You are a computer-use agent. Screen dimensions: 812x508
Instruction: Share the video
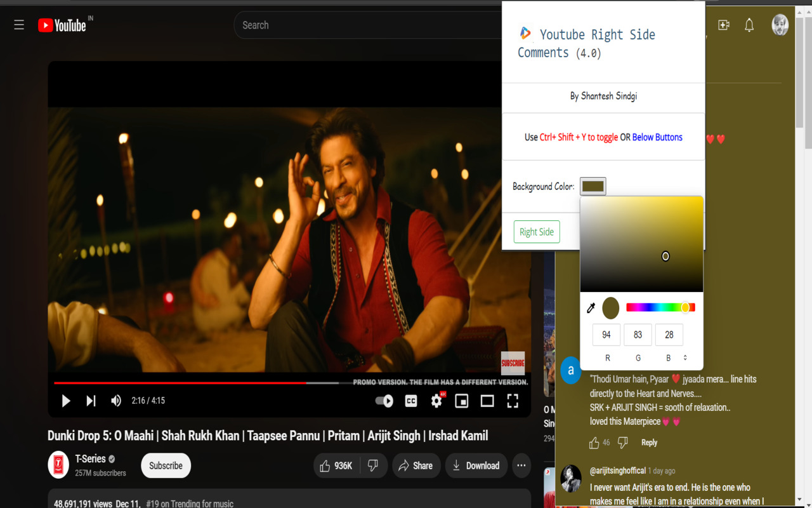tap(416, 465)
